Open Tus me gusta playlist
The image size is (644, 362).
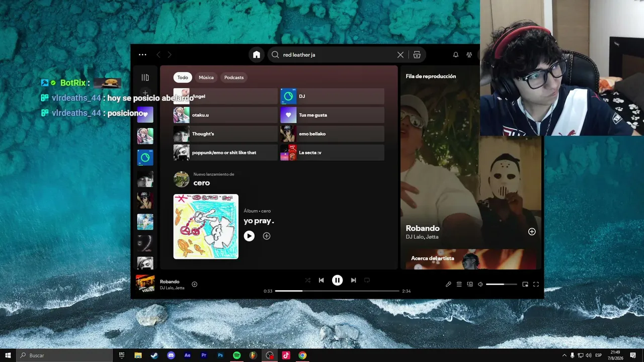[332, 115]
